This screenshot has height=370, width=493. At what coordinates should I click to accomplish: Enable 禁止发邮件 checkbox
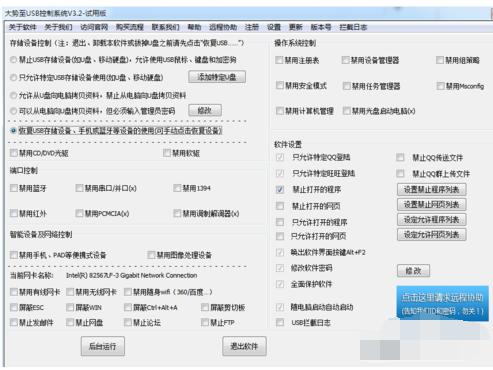pyautogui.click(x=14, y=322)
